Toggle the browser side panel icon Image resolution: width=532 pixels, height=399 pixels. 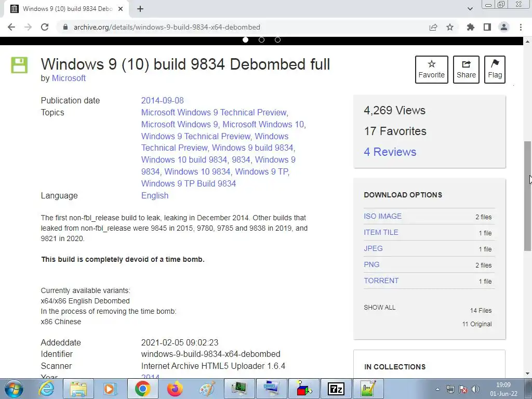click(x=487, y=27)
